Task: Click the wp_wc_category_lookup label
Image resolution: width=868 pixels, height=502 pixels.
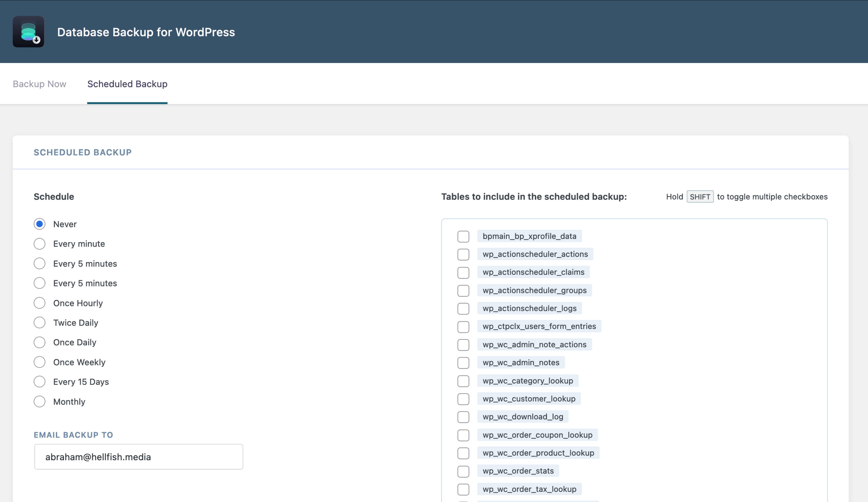Action: (528, 380)
